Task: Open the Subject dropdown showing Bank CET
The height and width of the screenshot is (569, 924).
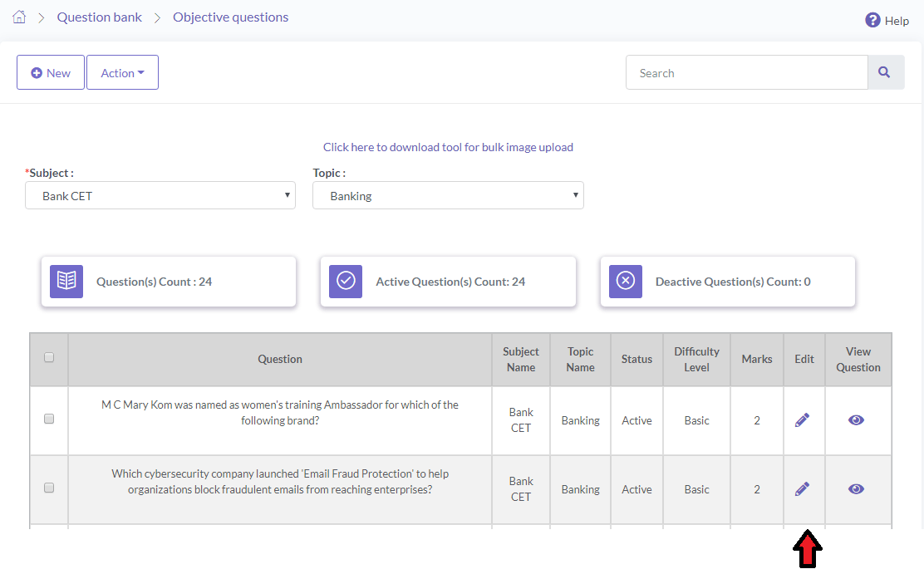Action: tap(160, 196)
